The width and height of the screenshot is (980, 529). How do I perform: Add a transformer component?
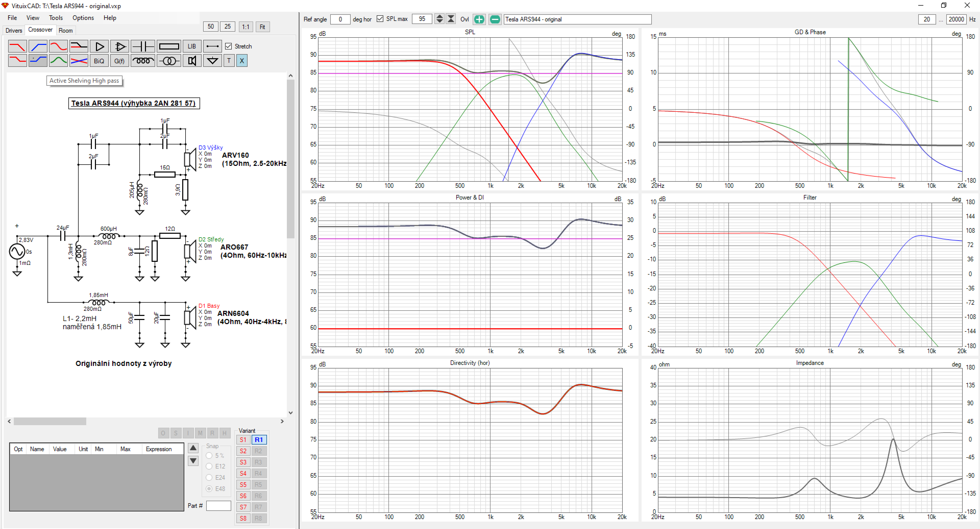[x=169, y=61]
